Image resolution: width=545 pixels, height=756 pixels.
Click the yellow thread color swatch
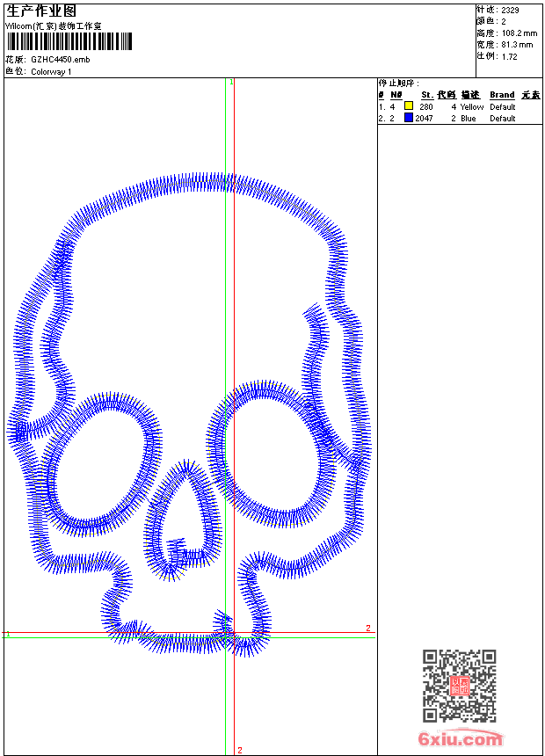tap(409, 106)
